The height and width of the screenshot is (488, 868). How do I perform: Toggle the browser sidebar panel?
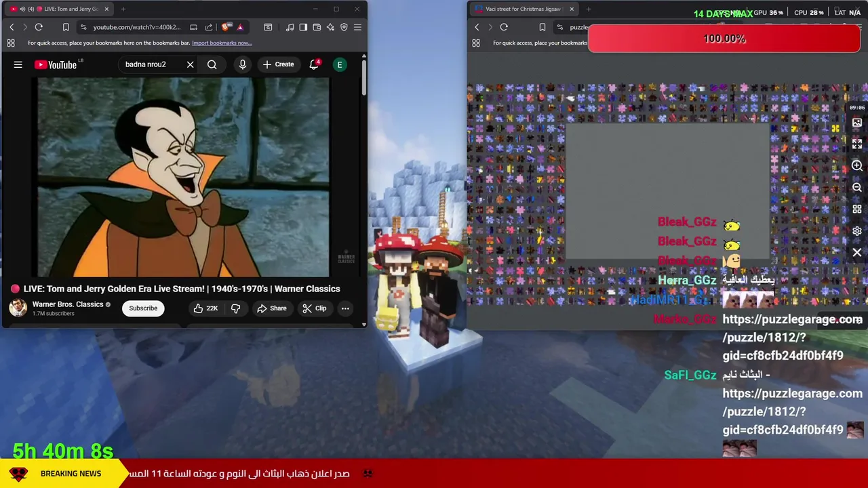point(303,27)
